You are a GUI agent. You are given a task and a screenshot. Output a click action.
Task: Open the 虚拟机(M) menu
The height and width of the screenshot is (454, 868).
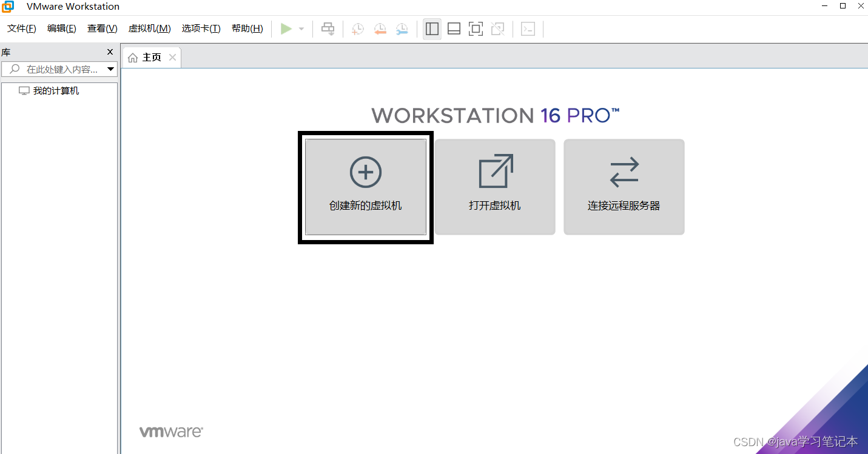150,28
